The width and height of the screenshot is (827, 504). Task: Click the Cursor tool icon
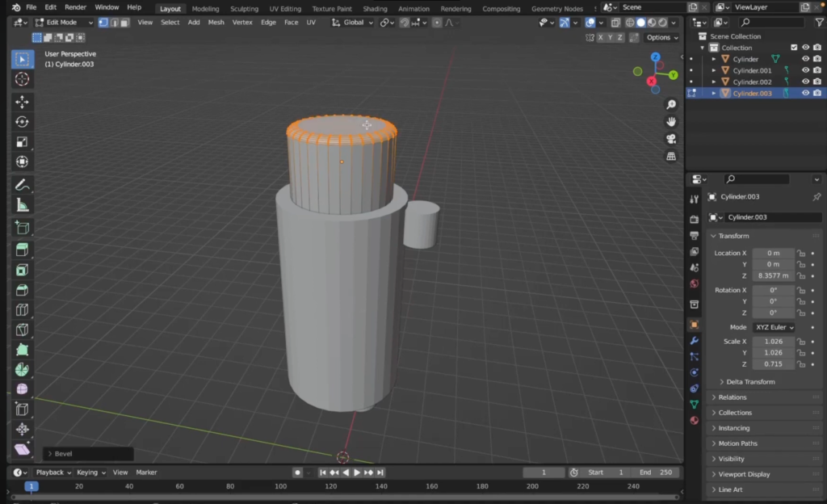(x=22, y=78)
